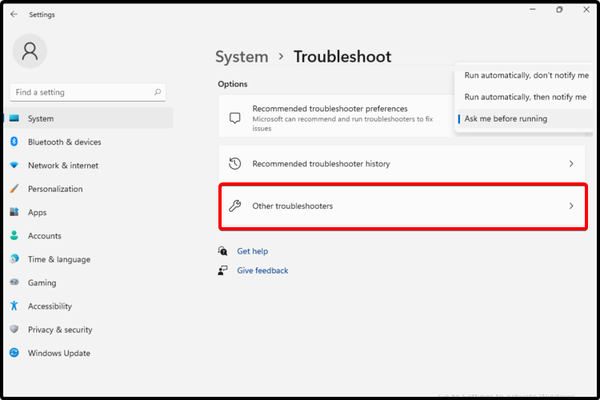Click the Windows Update icon in sidebar

14,353
